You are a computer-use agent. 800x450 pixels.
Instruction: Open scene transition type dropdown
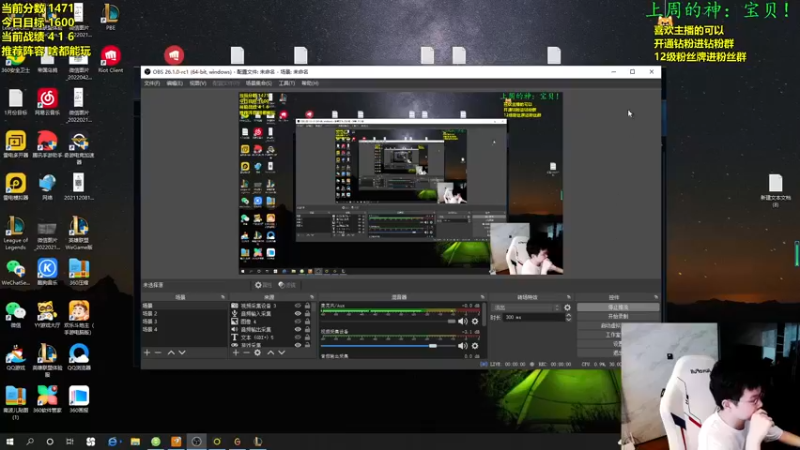pyautogui.click(x=526, y=308)
